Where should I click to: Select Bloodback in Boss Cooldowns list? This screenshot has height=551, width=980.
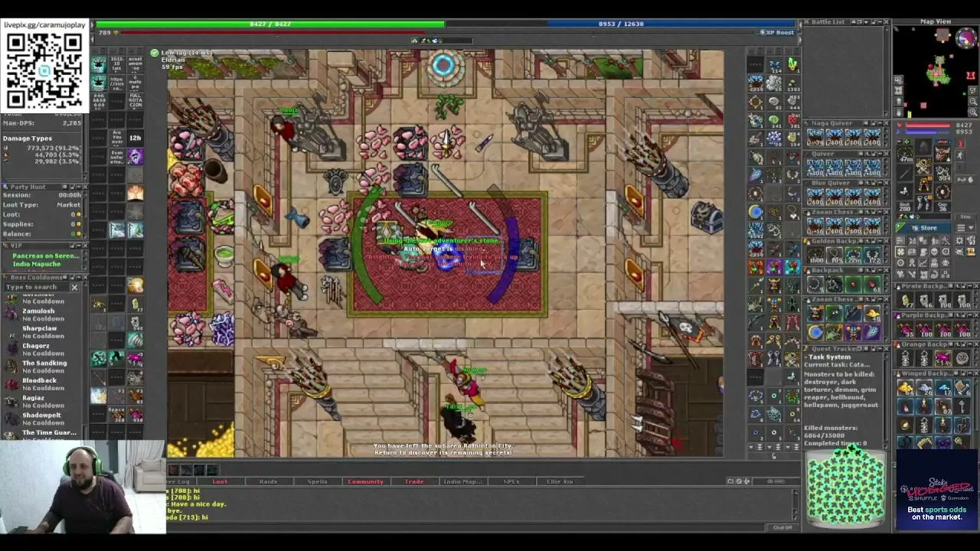point(39,380)
